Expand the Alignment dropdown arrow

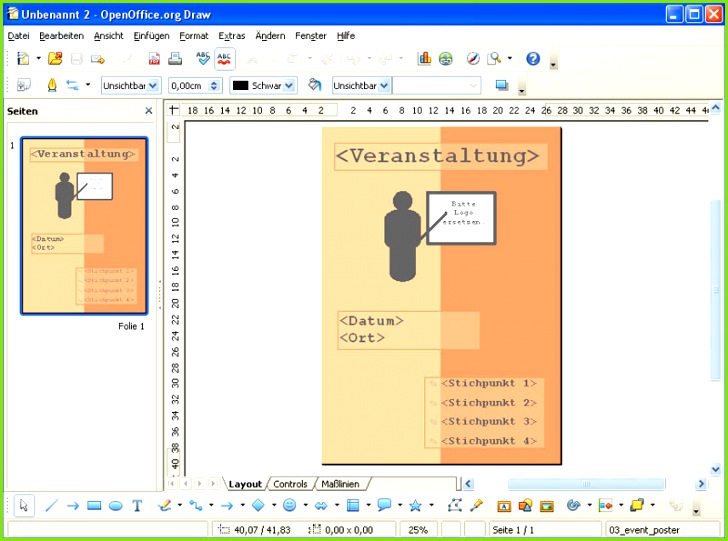pos(621,505)
